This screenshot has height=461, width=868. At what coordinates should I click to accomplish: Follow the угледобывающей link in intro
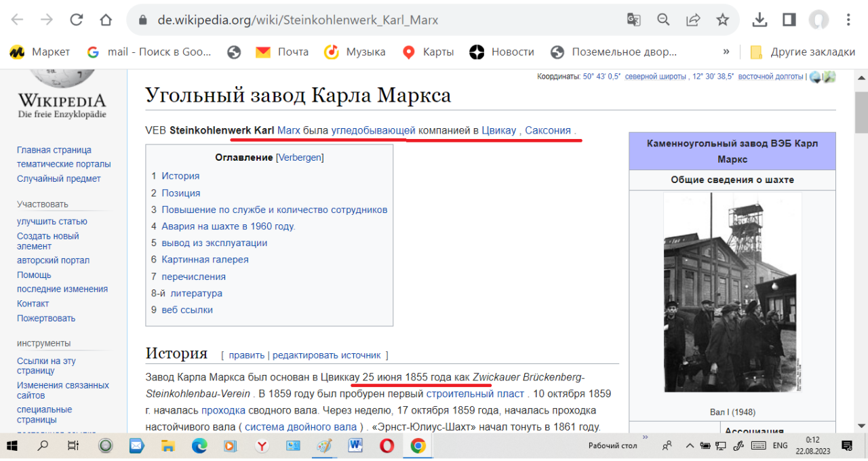(x=374, y=129)
